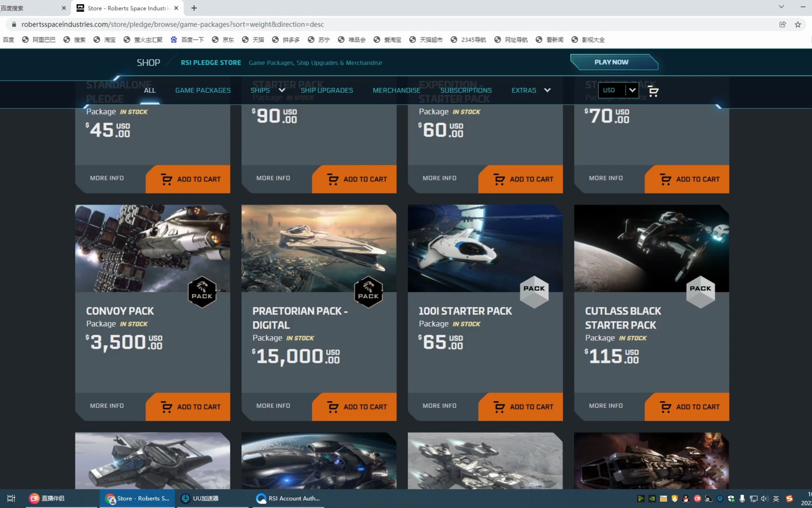
Task: Add Cutlass Black Starter Pack to cart
Action: click(687, 407)
